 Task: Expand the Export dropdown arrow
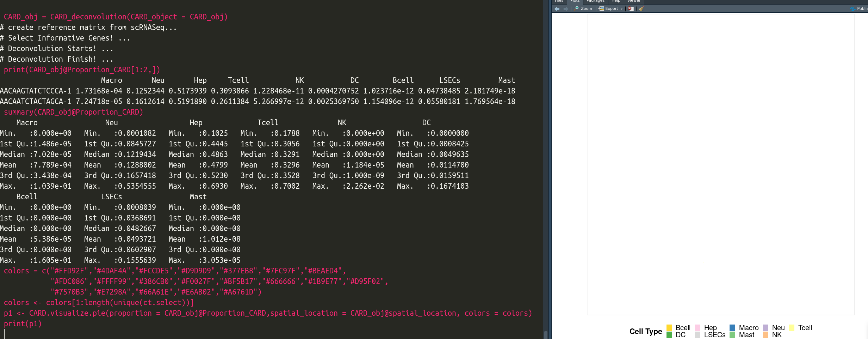pyautogui.click(x=622, y=8)
